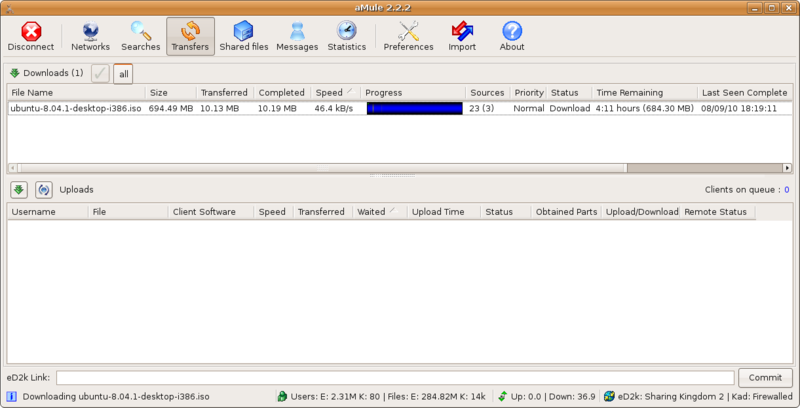
Task: Sort uploads by Upload/Download column
Action: (x=641, y=212)
